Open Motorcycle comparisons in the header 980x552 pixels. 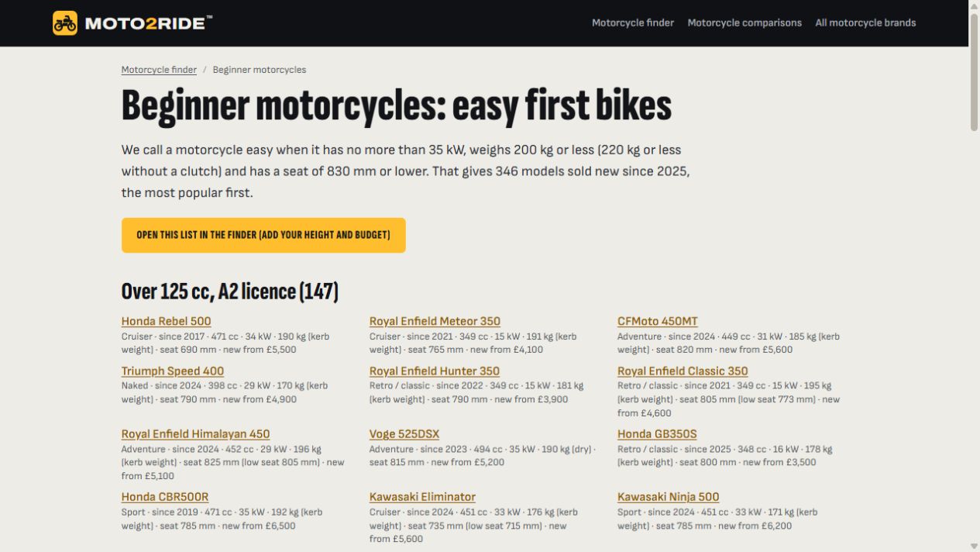coord(744,23)
